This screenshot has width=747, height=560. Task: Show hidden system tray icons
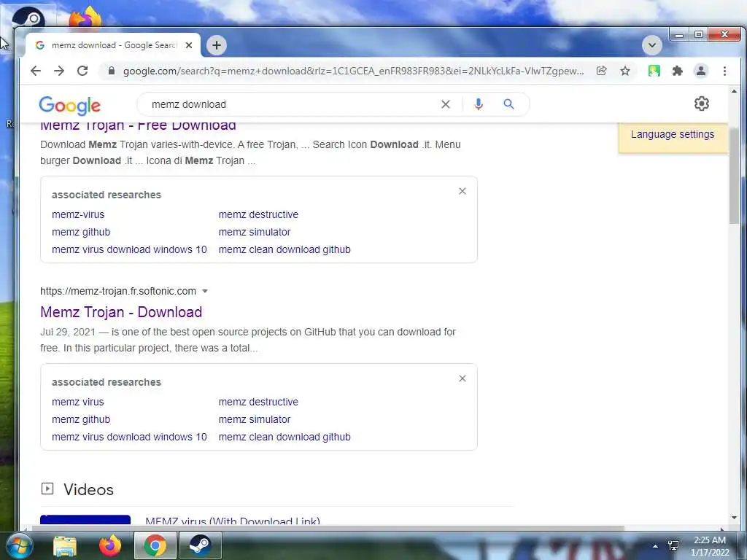click(655, 546)
